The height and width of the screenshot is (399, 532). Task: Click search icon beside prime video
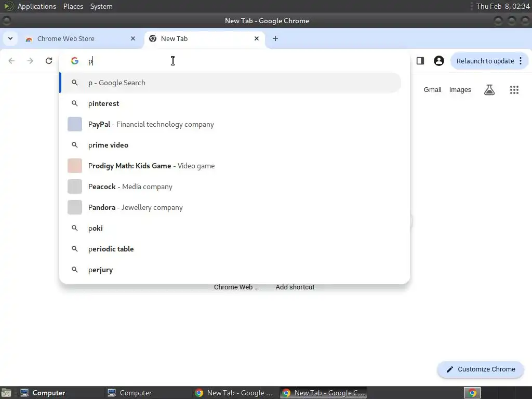pos(75,145)
